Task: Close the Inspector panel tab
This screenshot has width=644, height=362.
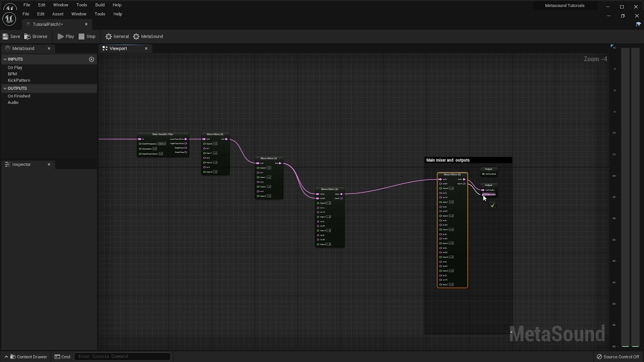Action: tap(49, 164)
